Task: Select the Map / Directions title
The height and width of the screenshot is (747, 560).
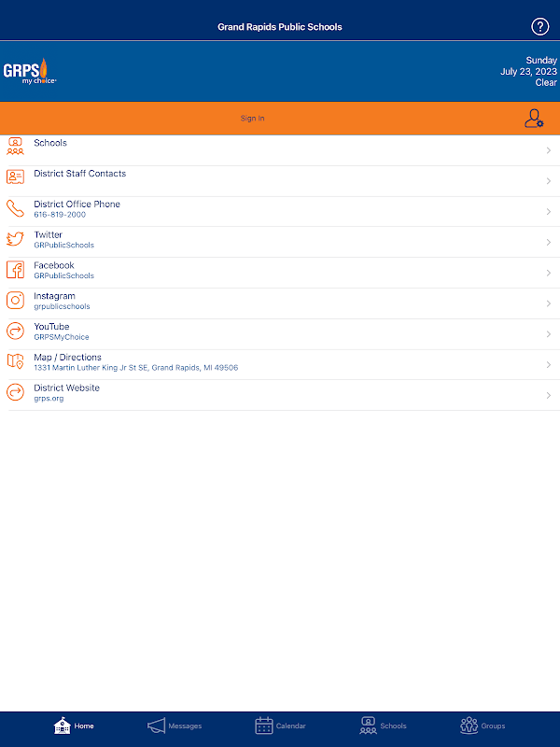Action: click(x=67, y=358)
